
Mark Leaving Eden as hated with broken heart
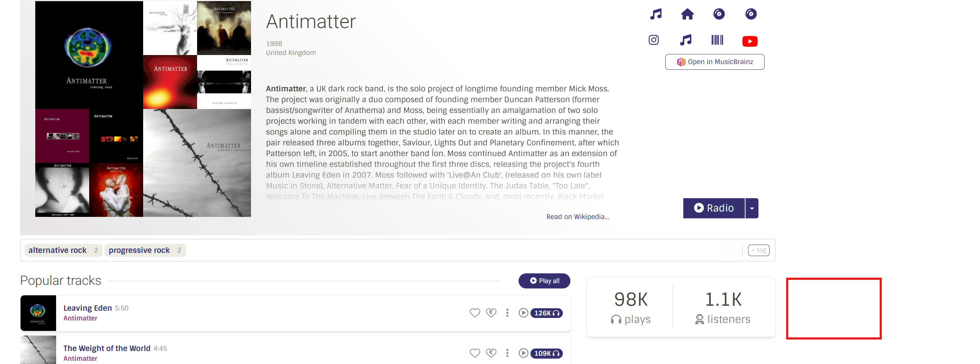click(491, 313)
